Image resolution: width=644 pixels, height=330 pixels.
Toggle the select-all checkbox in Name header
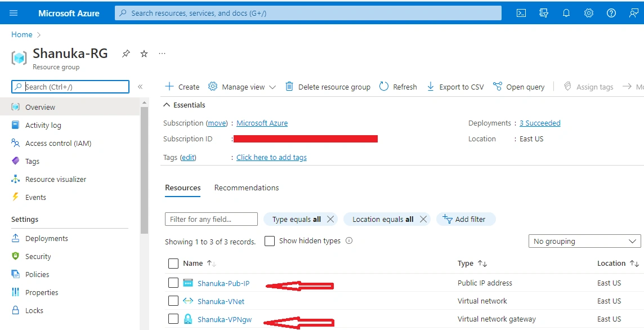[x=173, y=263]
